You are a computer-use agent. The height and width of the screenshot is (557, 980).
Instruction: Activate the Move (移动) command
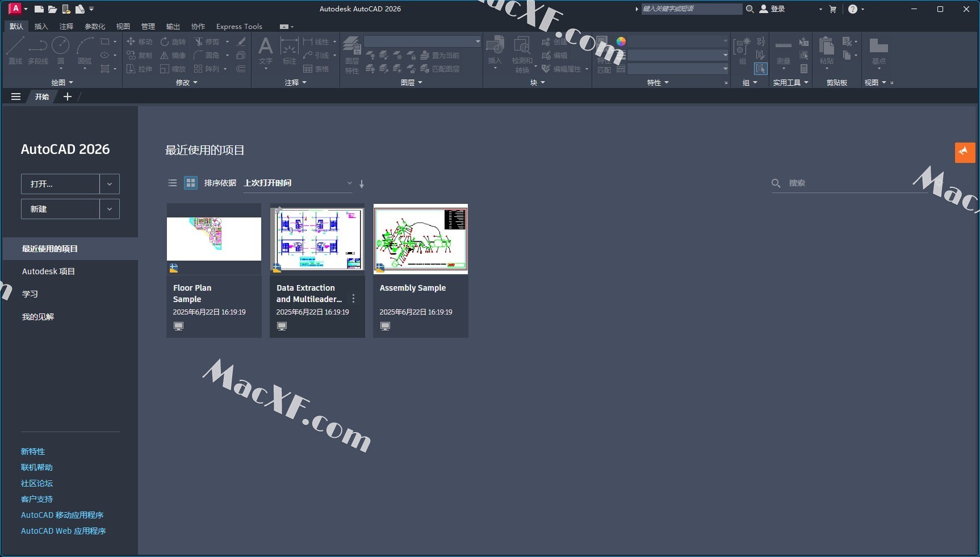(x=139, y=41)
